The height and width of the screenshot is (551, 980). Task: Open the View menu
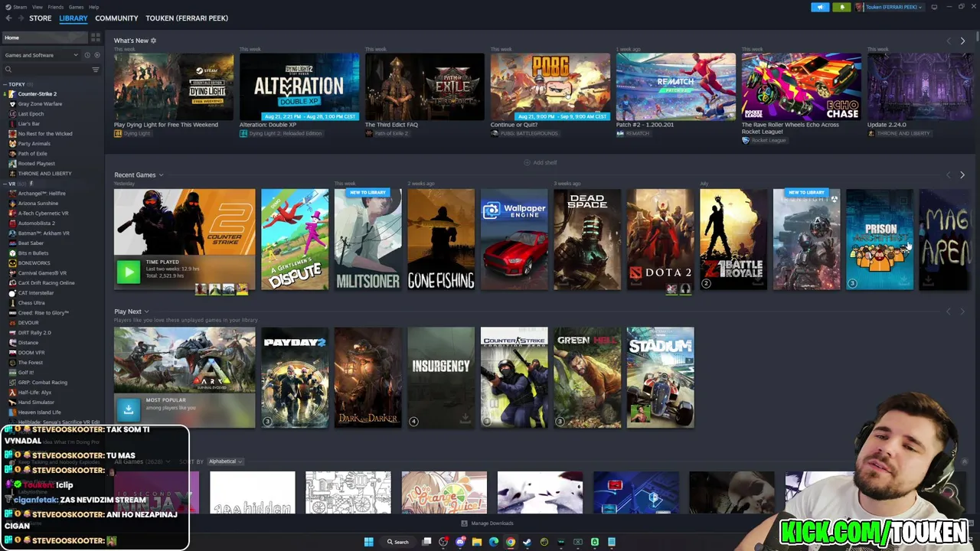click(38, 7)
